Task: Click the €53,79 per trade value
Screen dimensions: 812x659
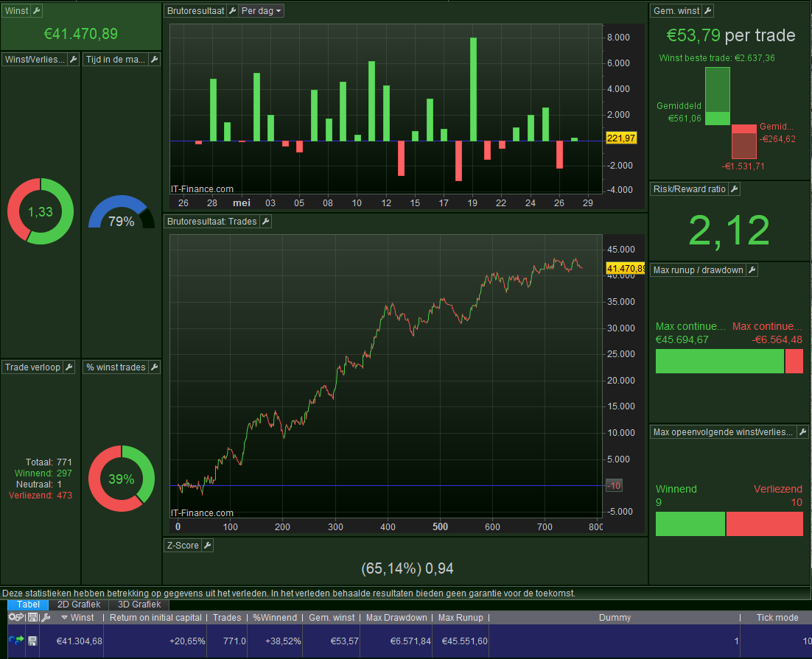Action: (730, 35)
